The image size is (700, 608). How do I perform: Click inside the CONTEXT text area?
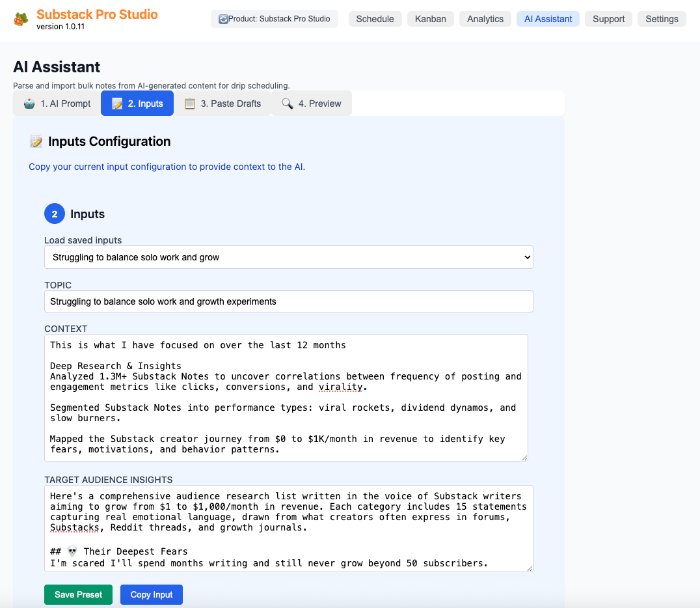click(x=286, y=398)
